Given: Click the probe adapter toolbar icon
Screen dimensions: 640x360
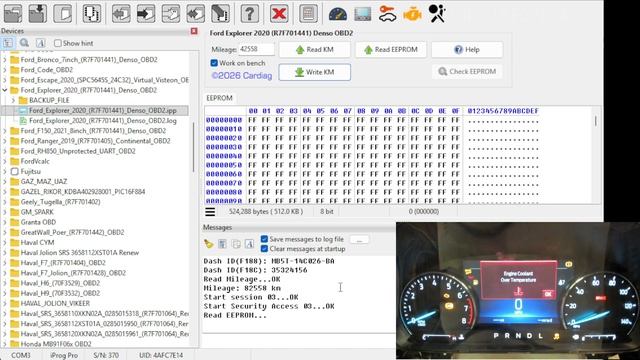Looking at the screenshot, I should pos(220,13).
